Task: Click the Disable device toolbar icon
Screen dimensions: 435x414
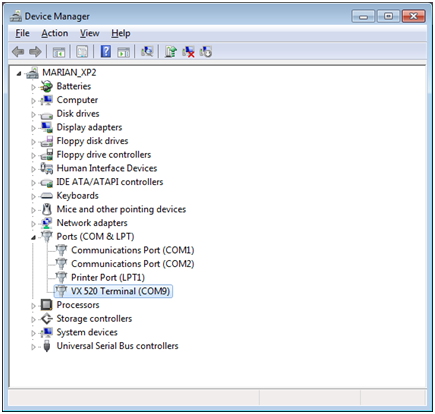Action: [206, 52]
